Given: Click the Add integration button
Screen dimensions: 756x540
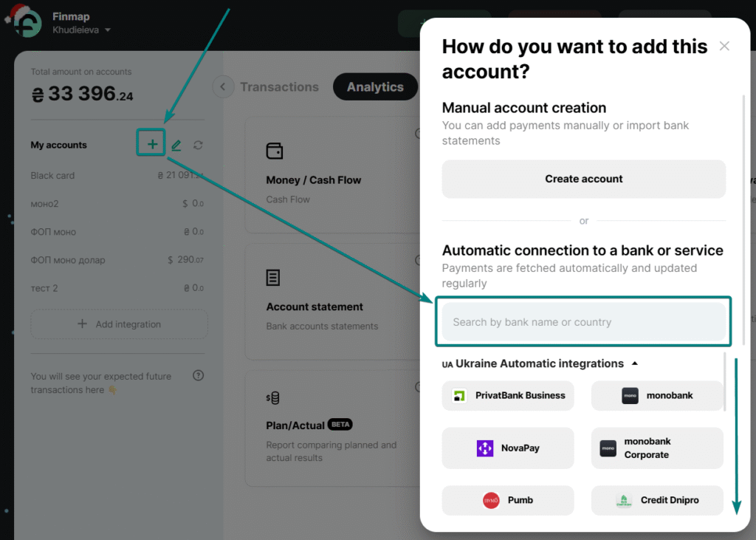Looking at the screenshot, I should pos(120,324).
